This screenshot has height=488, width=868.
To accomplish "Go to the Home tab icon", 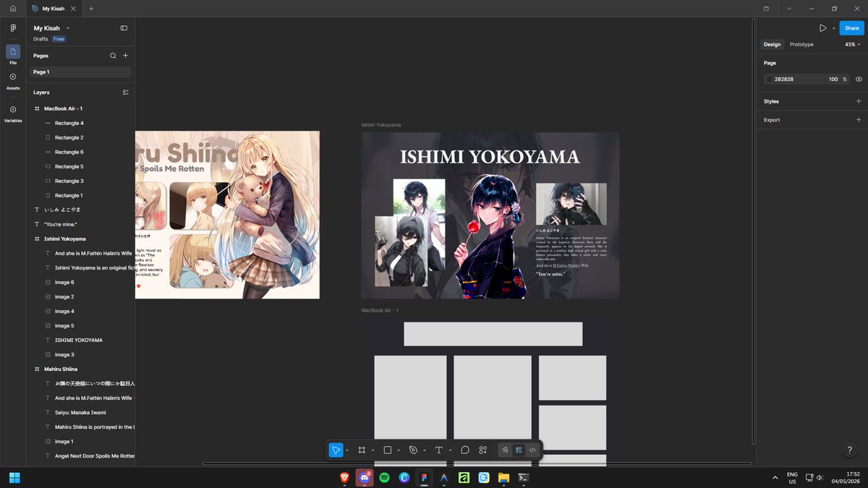I will click(x=13, y=9).
